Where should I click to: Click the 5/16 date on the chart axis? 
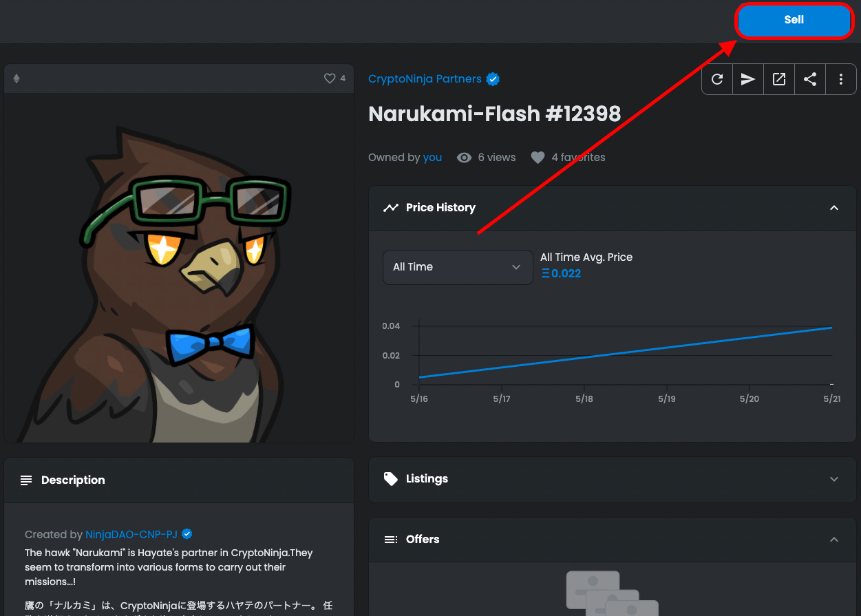point(419,399)
